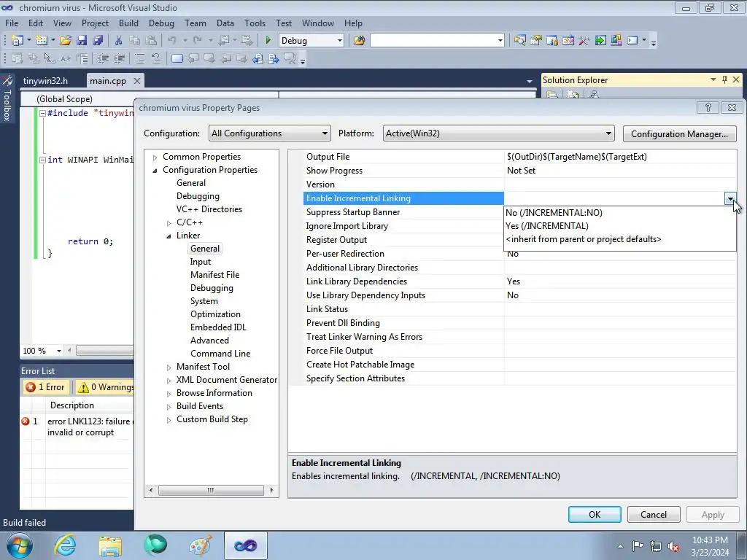Click the Open File folder icon
747x560 pixels.
pos(65,41)
